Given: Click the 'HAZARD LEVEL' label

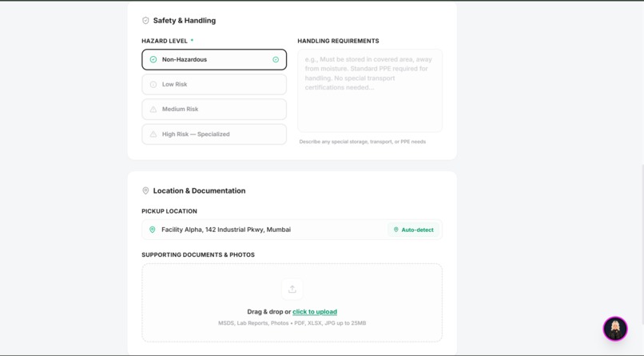Looking at the screenshot, I should pyautogui.click(x=165, y=41).
